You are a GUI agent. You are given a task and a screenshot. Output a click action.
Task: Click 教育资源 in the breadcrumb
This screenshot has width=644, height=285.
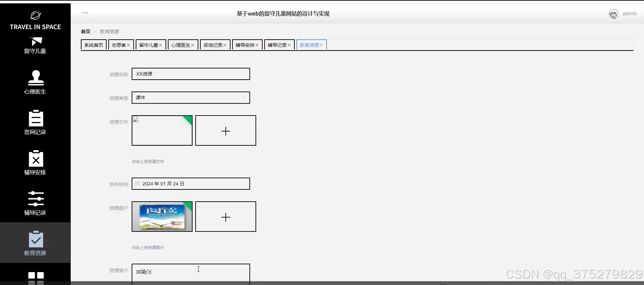(109, 32)
